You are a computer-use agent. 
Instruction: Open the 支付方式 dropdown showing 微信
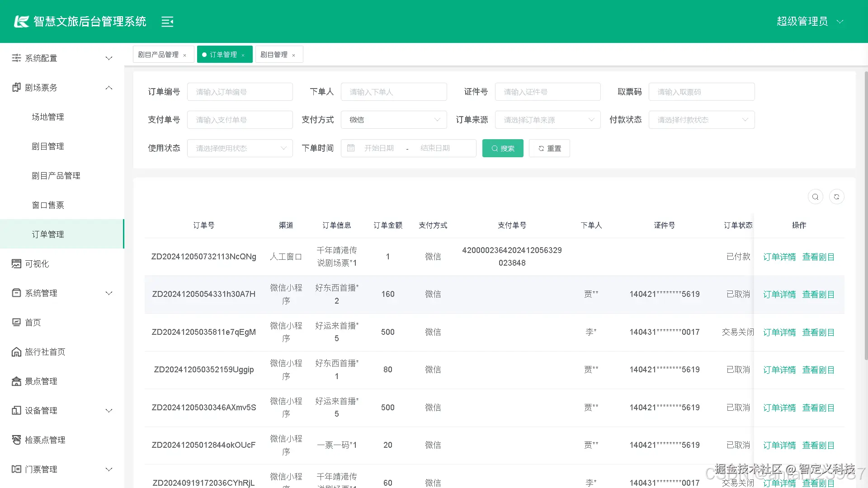coord(393,120)
